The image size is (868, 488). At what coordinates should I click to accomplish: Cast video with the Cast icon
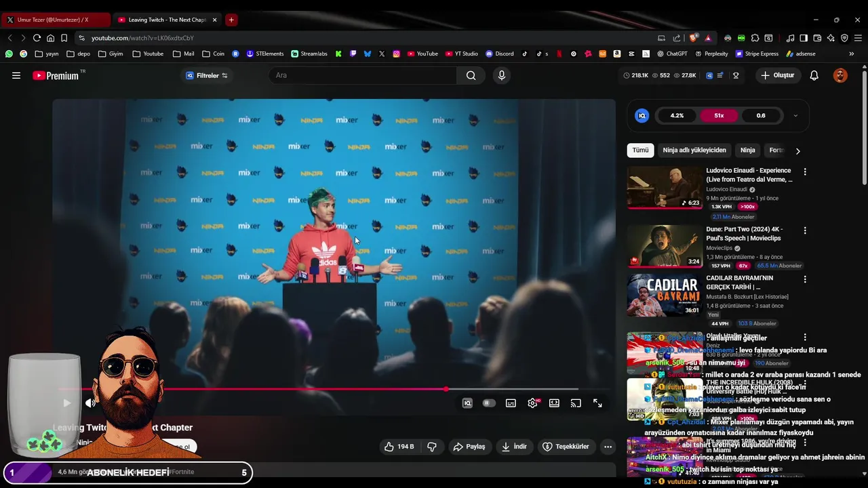point(576,403)
